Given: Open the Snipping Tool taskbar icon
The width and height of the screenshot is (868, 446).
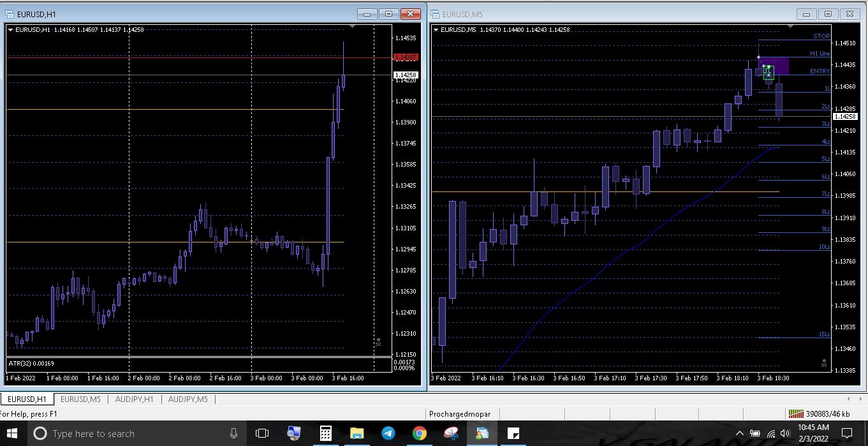Looking at the screenshot, I should pyautogui.click(x=450, y=433).
